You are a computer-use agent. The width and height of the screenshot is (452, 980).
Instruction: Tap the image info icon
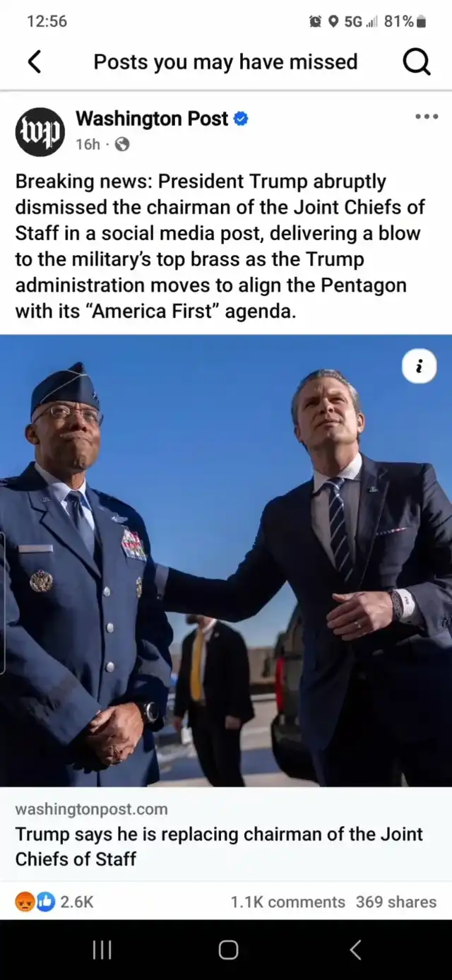(420, 367)
